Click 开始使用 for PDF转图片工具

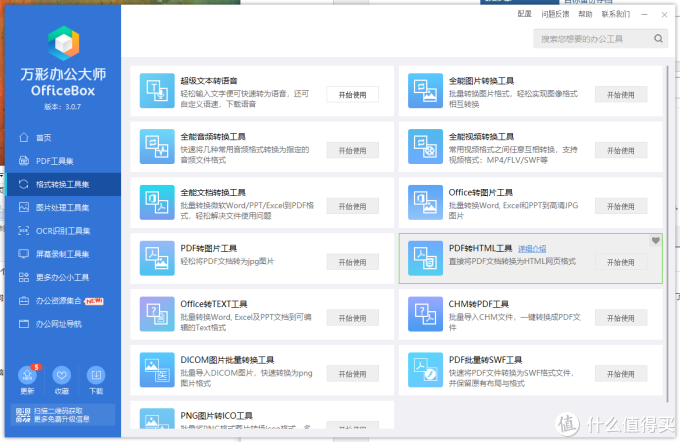pos(353,262)
